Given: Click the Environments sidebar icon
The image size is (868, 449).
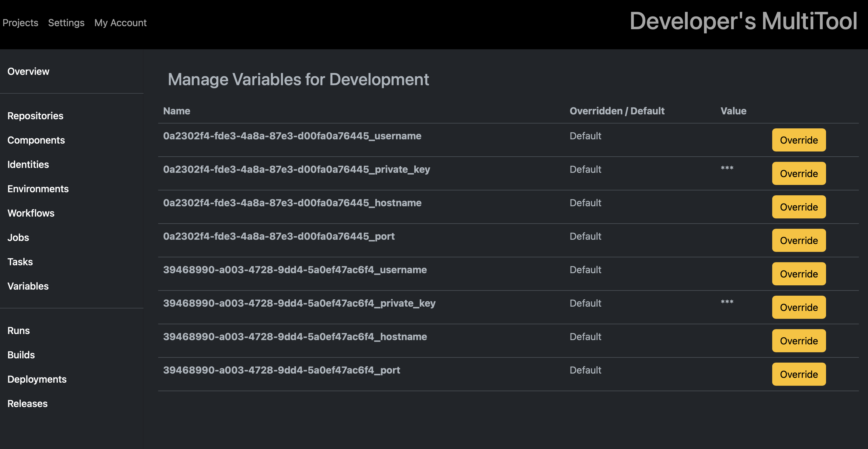Looking at the screenshot, I should click(38, 188).
